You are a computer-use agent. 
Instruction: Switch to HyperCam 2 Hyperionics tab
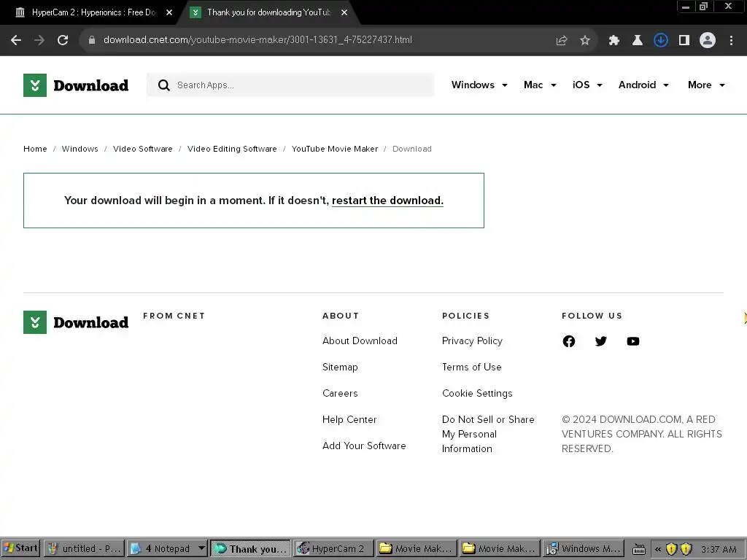tap(93, 13)
